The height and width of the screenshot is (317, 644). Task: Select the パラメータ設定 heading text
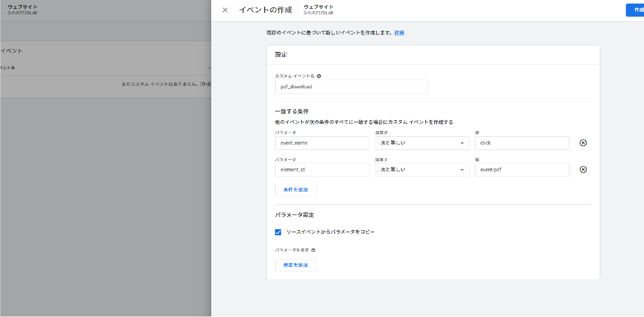click(295, 215)
